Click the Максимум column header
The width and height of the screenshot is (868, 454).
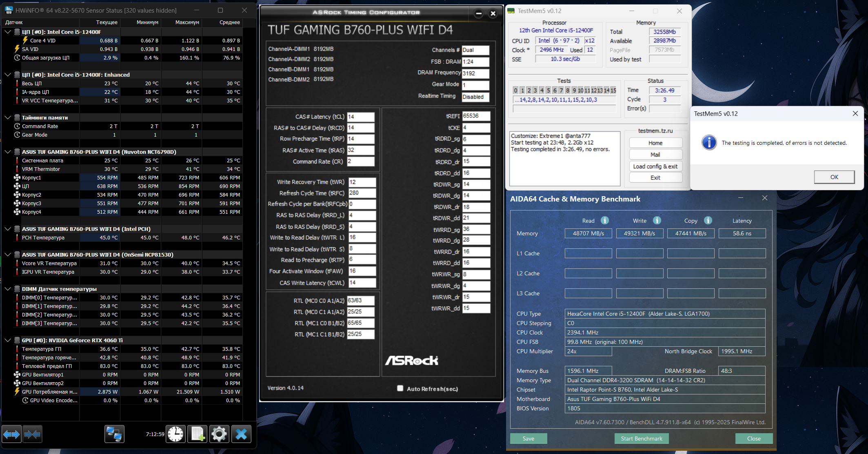point(187,22)
